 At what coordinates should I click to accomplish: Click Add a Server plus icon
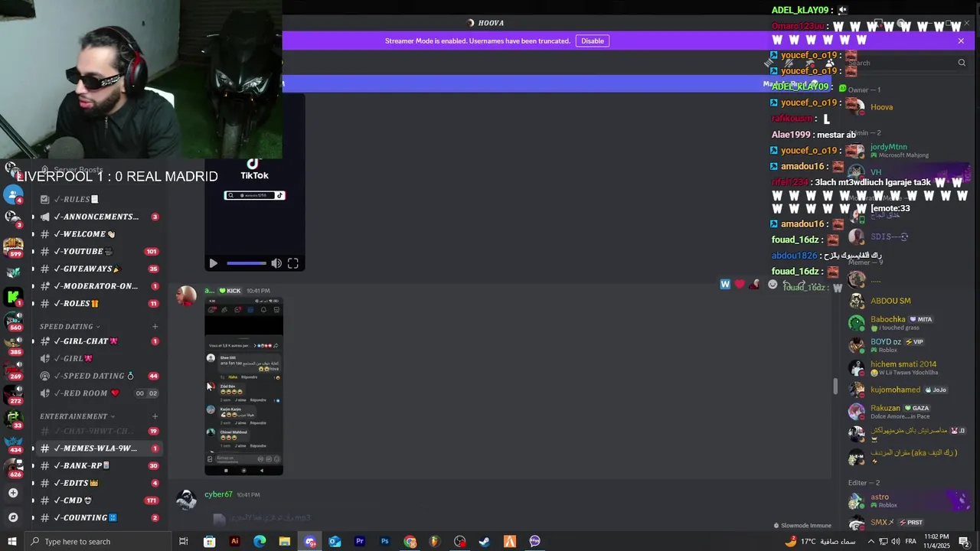pyautogui.click(x=13, y=493)
